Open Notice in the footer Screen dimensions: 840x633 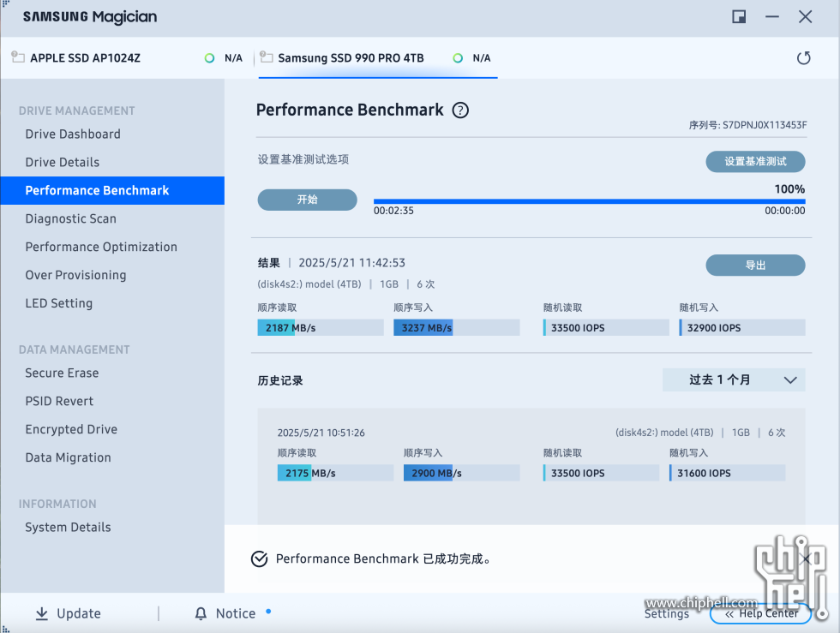(x=225, y=613)
